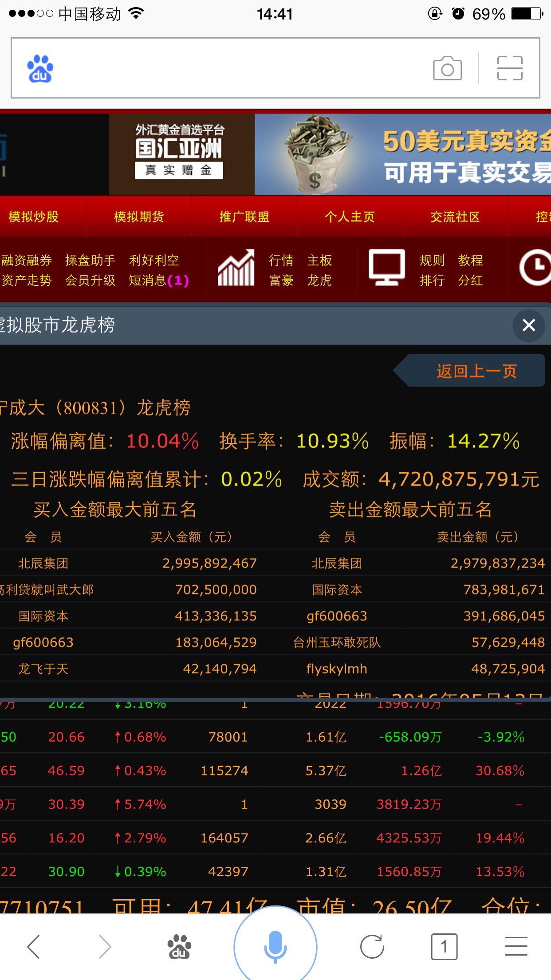551x980 pixels.
Task: Select 交流社区 in navigation bar
Action: (x=455, y=217)
